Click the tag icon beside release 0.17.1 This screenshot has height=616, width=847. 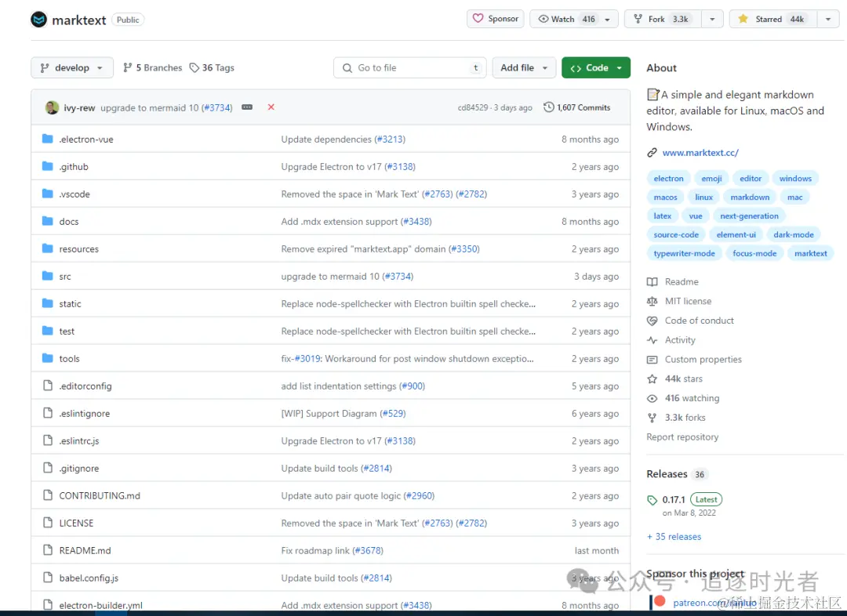click(652, 500)
